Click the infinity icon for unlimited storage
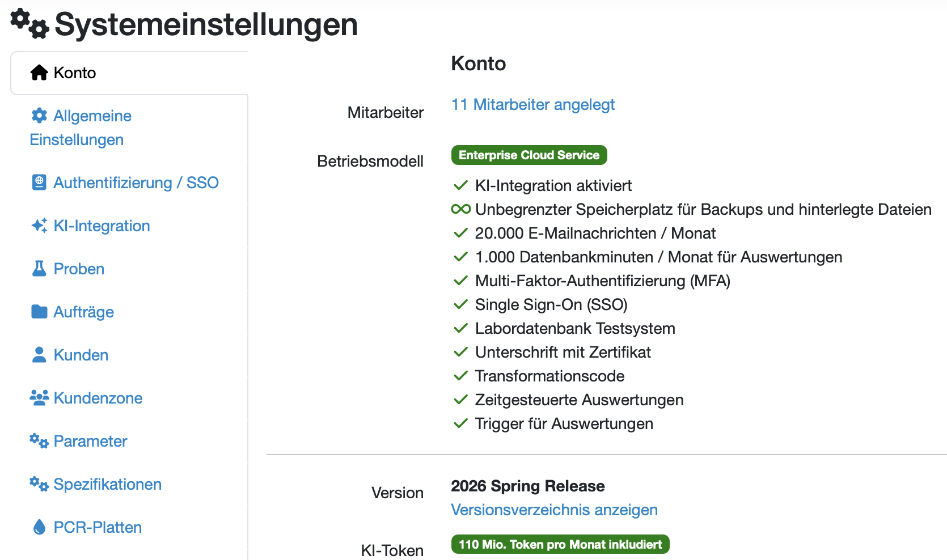 pos(460,209)
